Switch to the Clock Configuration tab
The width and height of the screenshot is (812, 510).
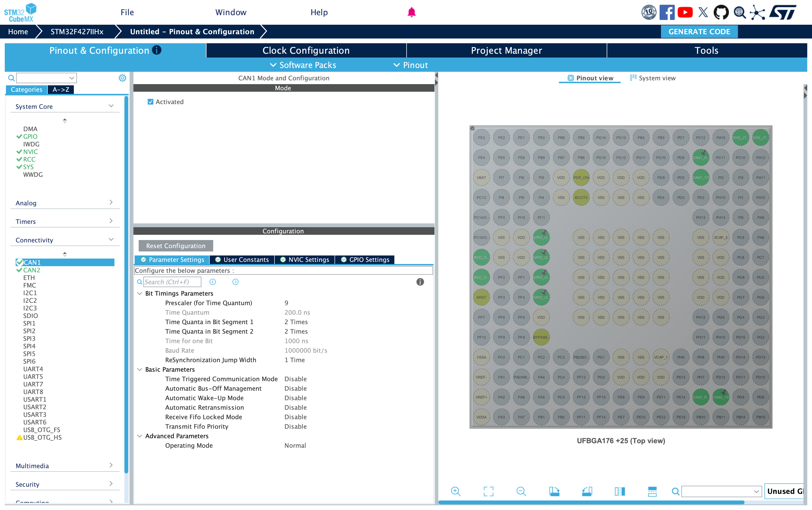306,50
